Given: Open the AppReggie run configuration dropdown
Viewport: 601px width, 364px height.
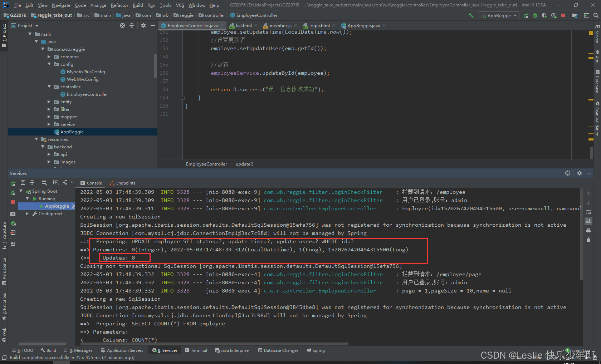Looking at the screenshot, I should [x=499, y=15].
